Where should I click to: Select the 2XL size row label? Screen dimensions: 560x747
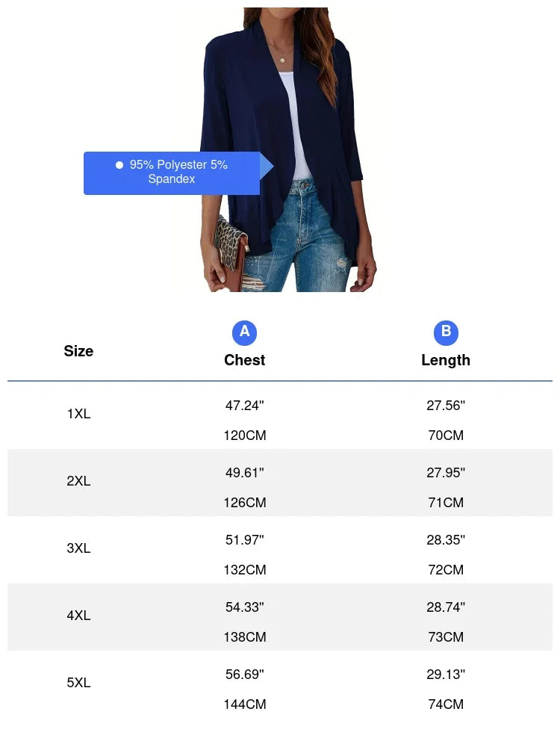coord(78,481)
